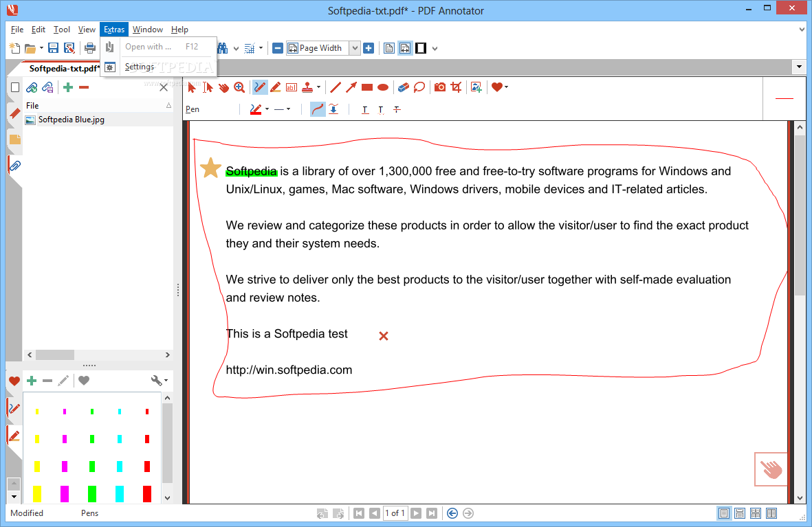812x527 pixels.
Task: Select the Lasso selection tool
Action: coord(419,87)
